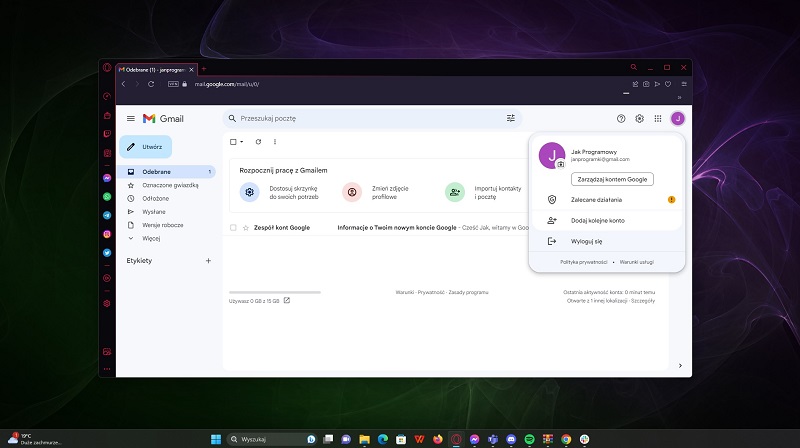Reload page with browser refresh button
800x448 pixels.
tap(151, 84)
